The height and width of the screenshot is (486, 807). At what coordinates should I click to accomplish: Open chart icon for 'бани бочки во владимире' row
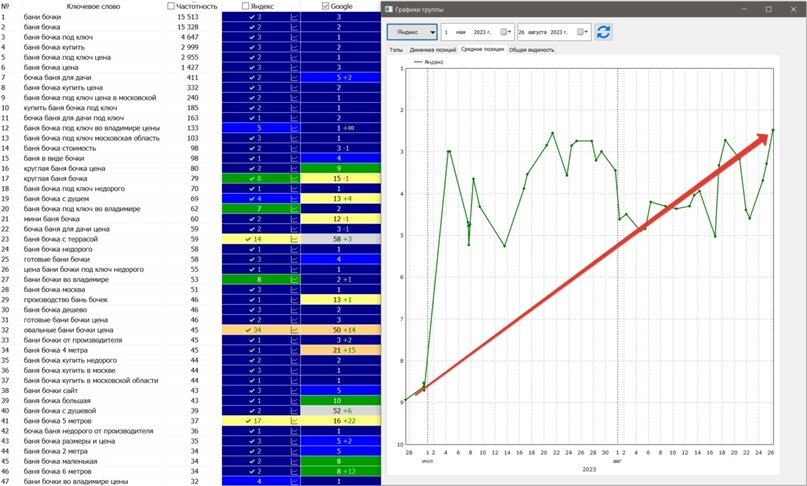coord(295,280)
